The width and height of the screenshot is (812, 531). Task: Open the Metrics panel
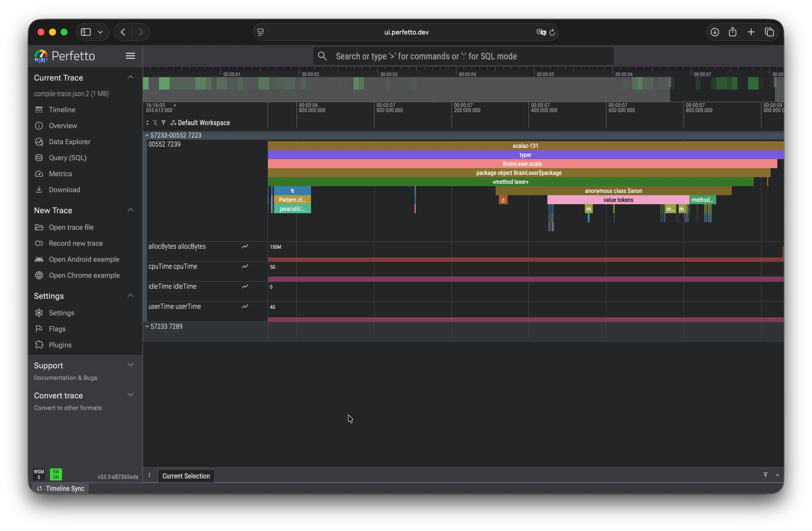(x=61, y=173)
